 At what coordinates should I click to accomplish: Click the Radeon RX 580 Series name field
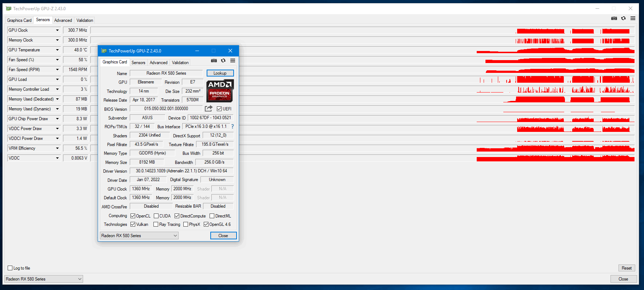(166, 73)
